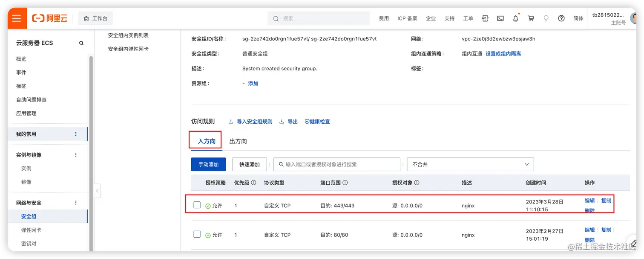
Task: Go to 事件 in the sidebar
Action: click(21, 73)
